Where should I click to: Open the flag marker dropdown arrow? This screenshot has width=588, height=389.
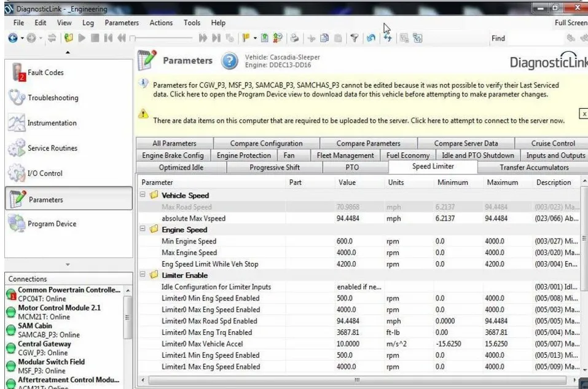pos(255,38)
